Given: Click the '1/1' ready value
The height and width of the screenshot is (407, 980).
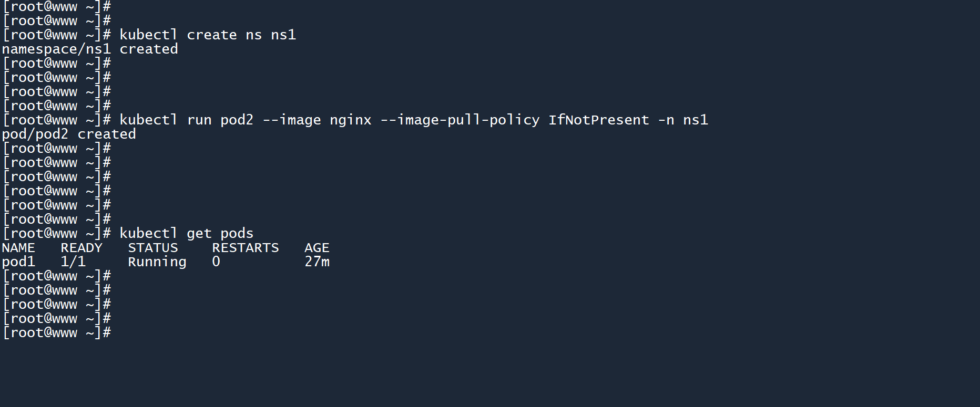Looking at the screenshot, I should (73, 262).
